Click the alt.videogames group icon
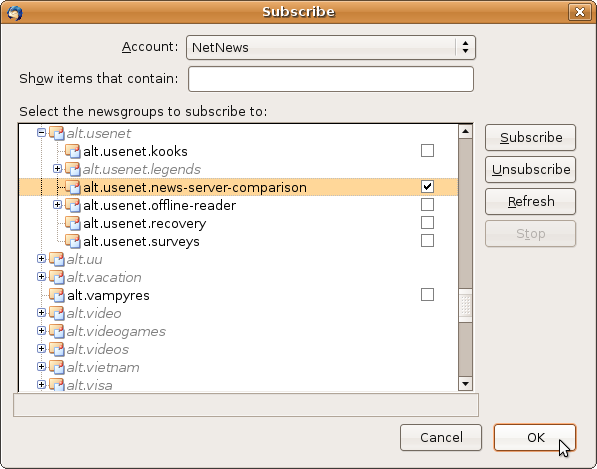The image size is (597, 469). pyautogui.click(x=57, y=332)
